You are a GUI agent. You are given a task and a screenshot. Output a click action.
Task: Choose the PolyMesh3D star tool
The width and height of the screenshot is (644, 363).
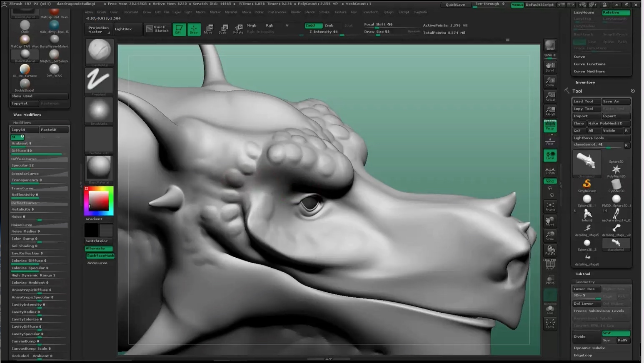coord(616,171)
